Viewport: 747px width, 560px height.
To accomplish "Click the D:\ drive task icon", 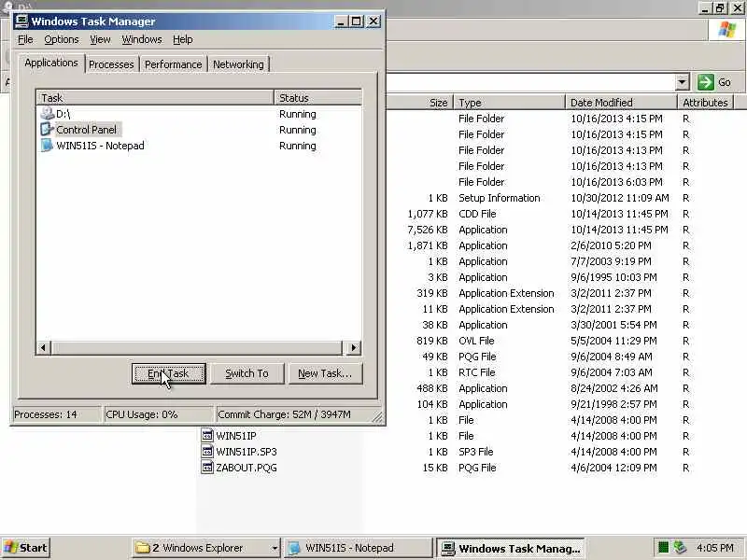I will [47, 114].
